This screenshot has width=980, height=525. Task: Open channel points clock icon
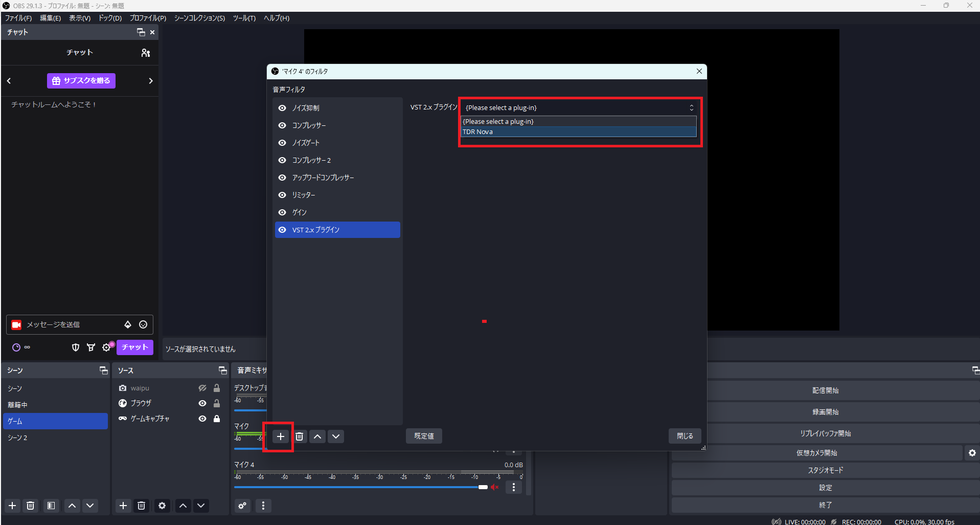coord(16,347)
